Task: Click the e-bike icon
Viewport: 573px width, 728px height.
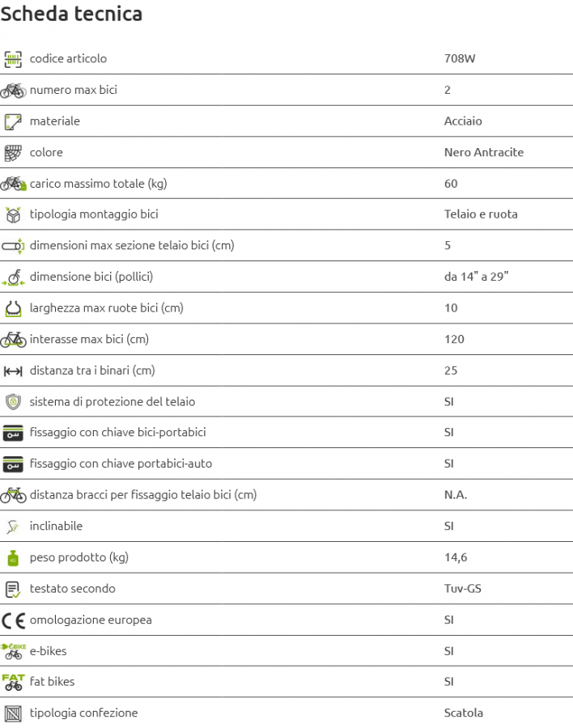Action: 13,651
